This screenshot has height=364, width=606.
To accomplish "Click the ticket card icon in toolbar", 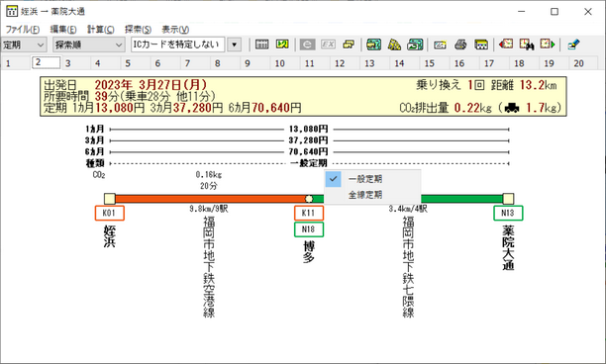I will pos(440,45).
